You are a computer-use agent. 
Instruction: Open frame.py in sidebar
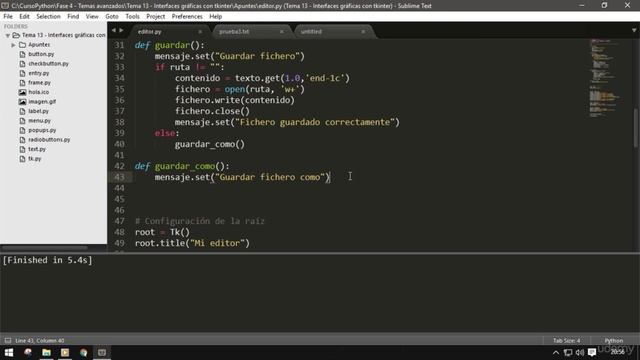[x=39, y=82]
